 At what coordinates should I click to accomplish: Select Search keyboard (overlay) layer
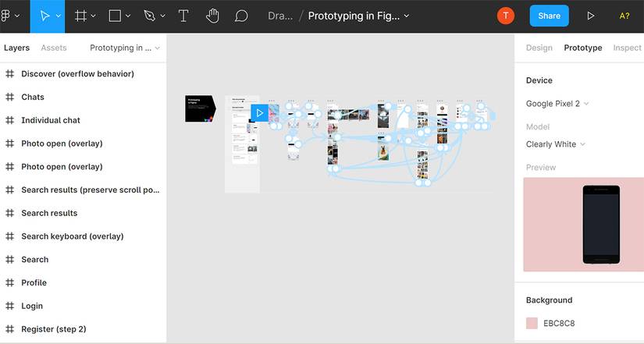point(83,236)
